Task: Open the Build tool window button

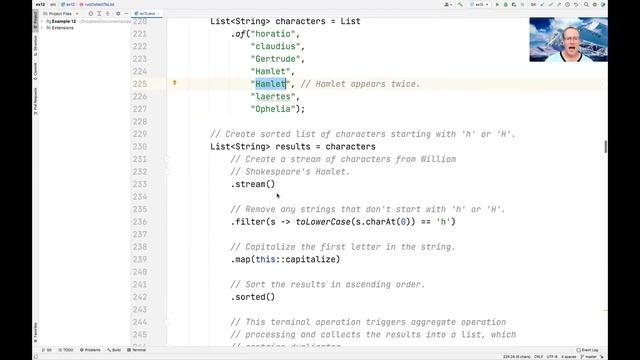Action: (x=114, y=350)
